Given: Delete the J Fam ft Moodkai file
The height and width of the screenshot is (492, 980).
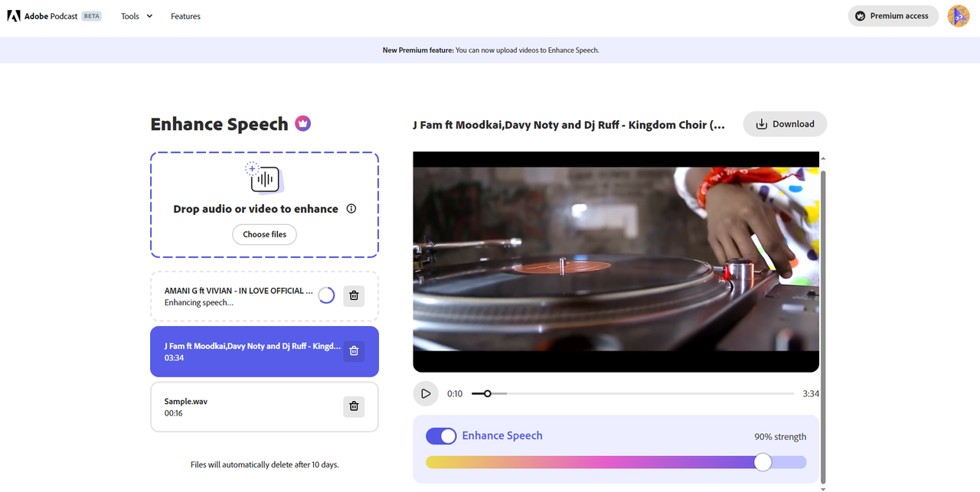Looking at the screenshot, I should tap(354, 351).
